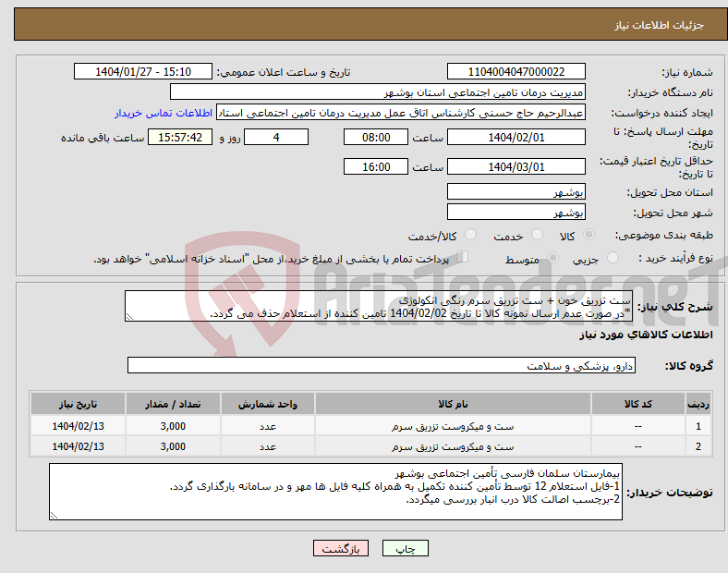
Task: Click the deadline time 08:00 field
Action: click(x=376, y=138)
